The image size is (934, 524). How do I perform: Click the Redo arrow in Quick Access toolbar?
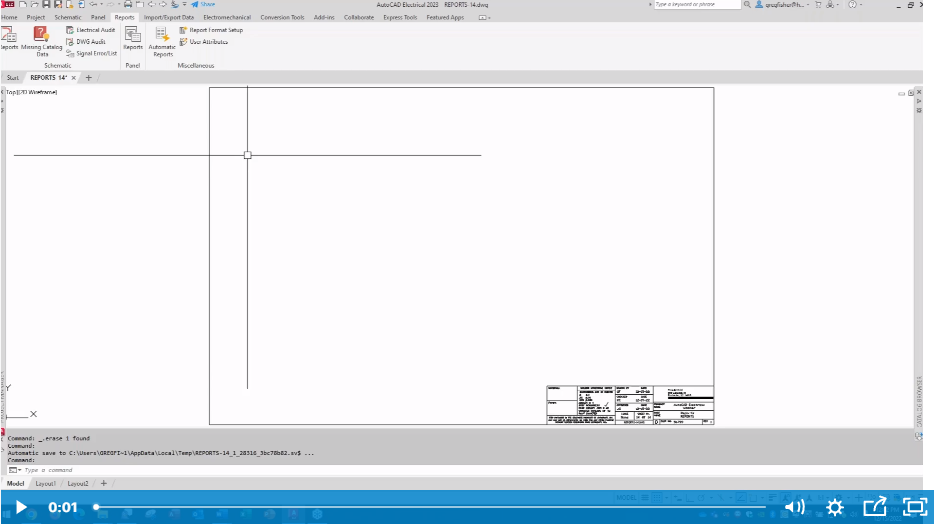(110, 4)
